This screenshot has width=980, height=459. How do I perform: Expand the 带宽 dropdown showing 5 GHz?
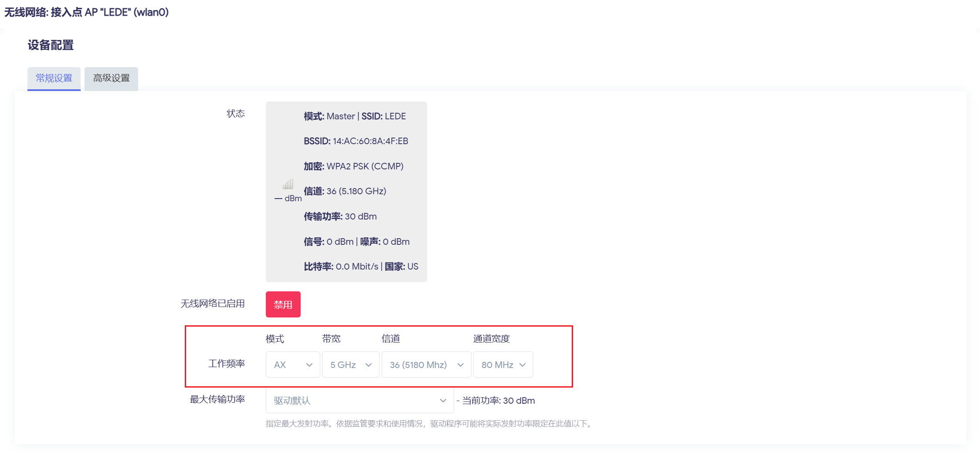pyautogui.click(x=350, y=364)
